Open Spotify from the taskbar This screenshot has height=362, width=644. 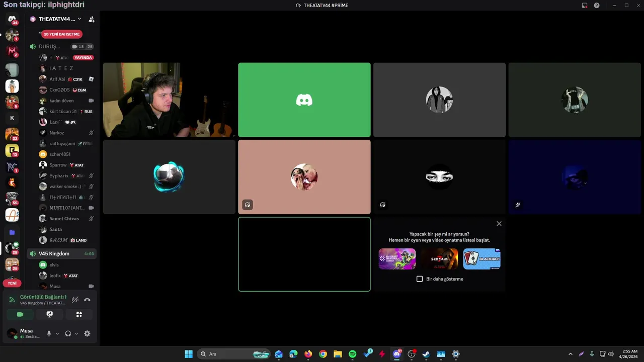352,354
